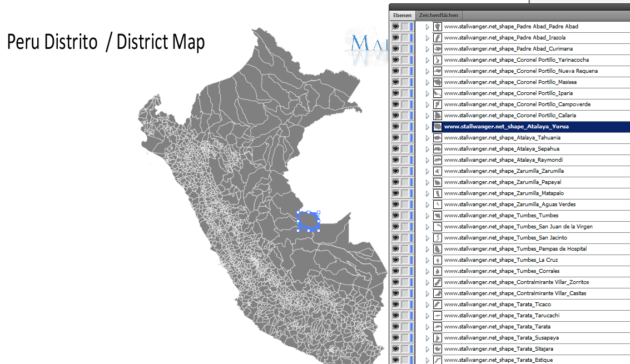Click blue color strip of Atalaya_Tahuania layer

point(411,138)
